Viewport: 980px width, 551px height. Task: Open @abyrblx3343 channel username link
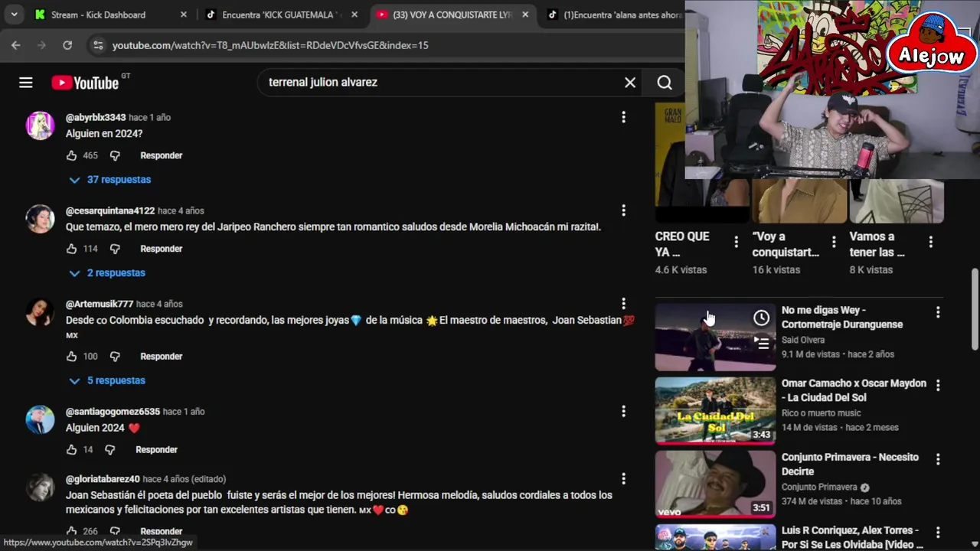point(96,118)
